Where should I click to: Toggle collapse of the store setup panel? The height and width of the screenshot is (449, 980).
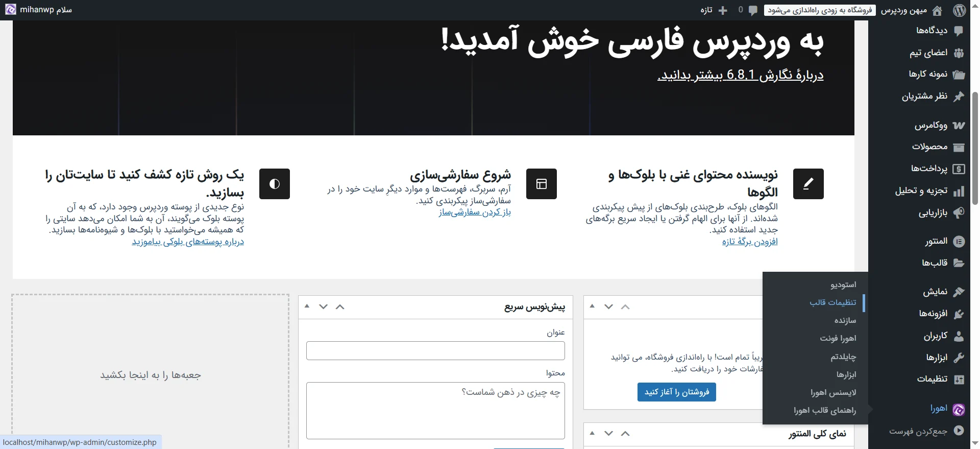tap(592, 306)
